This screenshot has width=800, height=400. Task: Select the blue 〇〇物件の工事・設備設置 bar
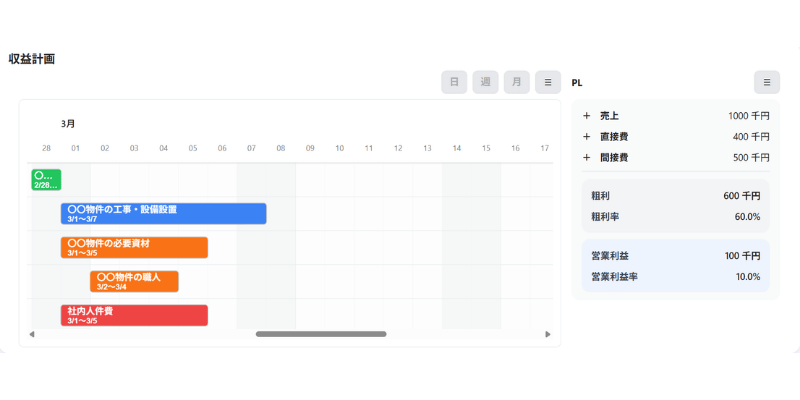click(163, 214)
